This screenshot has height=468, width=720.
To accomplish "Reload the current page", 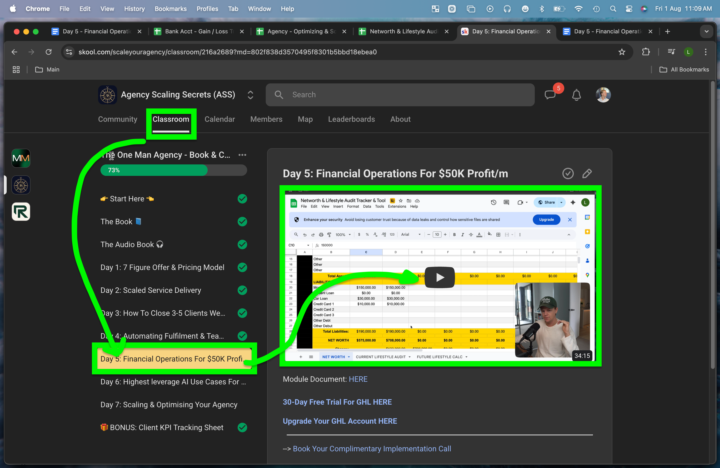I will pos(48,52).
